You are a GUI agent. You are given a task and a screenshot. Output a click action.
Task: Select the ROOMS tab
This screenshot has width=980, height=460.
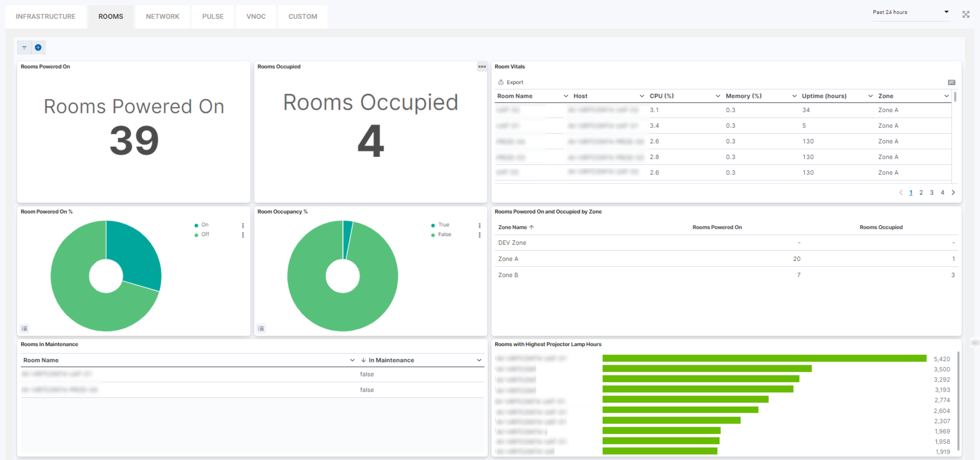(x=111, y=16)
